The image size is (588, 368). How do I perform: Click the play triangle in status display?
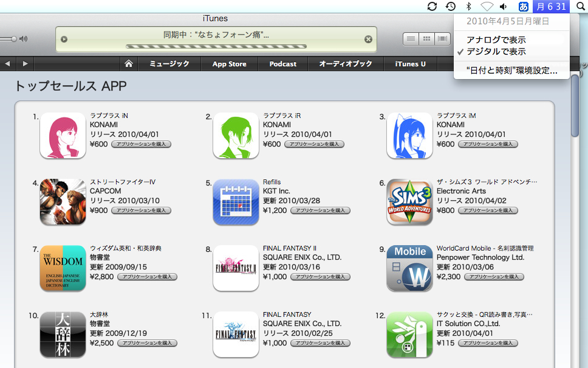64,39
